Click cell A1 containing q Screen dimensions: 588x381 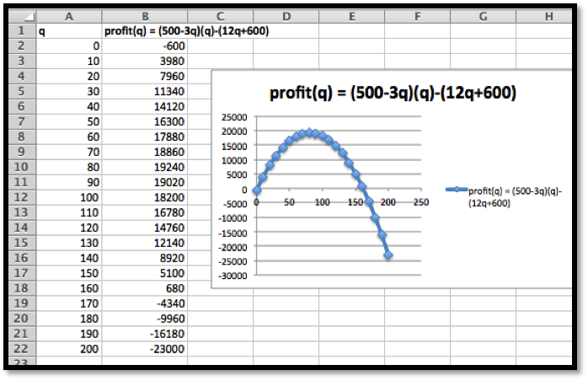point(68,31)
